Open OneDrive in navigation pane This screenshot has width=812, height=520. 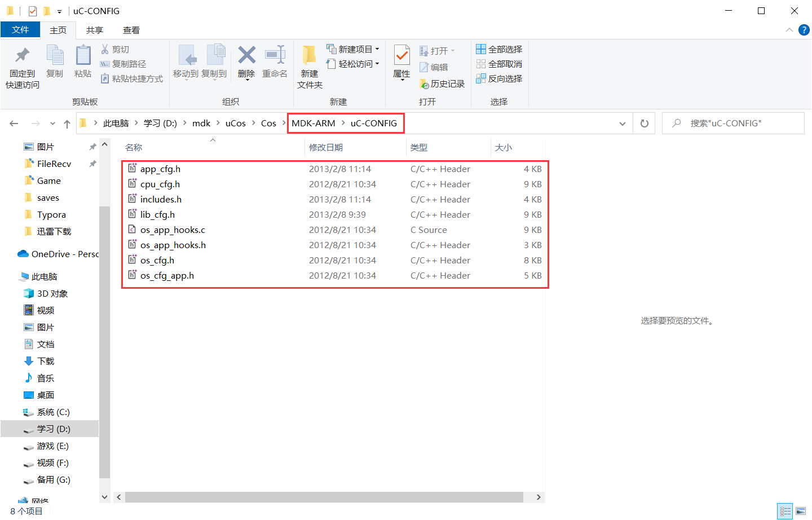click(58, 254)
